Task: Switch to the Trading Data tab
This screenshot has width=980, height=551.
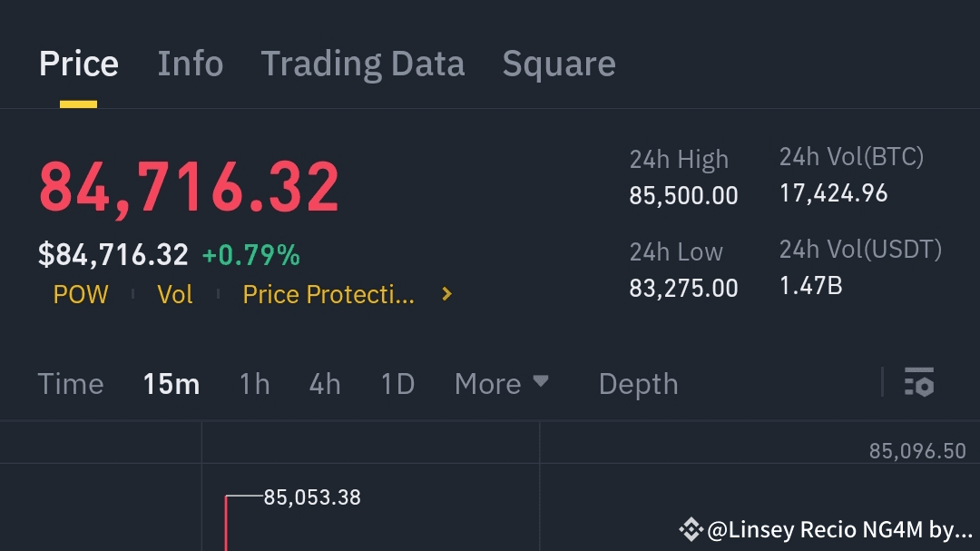Action: [363, 64]
